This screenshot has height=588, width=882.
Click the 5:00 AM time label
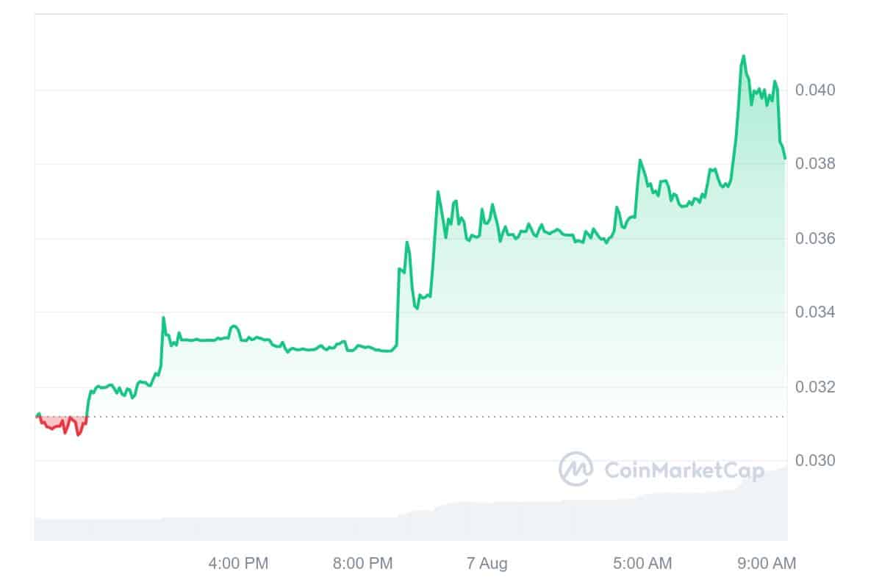(642, 564)
